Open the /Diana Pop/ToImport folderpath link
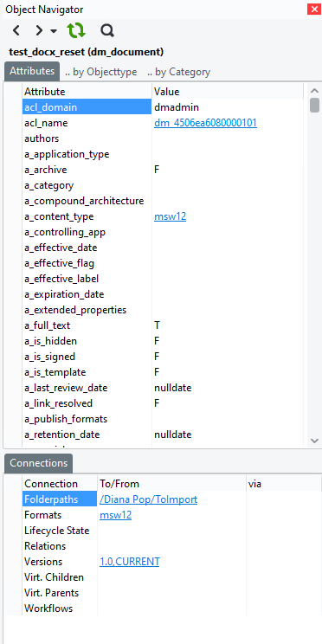The height and width of the screenshot is (644, 322). click(x=148, y=499)
